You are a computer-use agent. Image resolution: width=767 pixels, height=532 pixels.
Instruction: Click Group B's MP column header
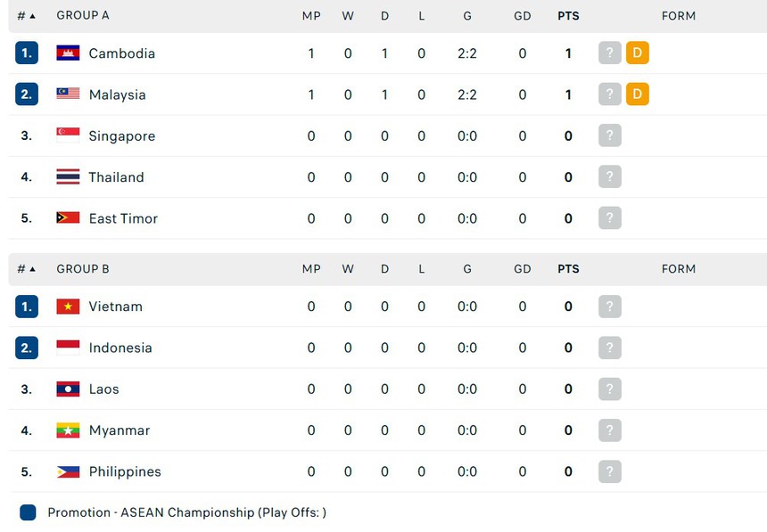(311, 269)
